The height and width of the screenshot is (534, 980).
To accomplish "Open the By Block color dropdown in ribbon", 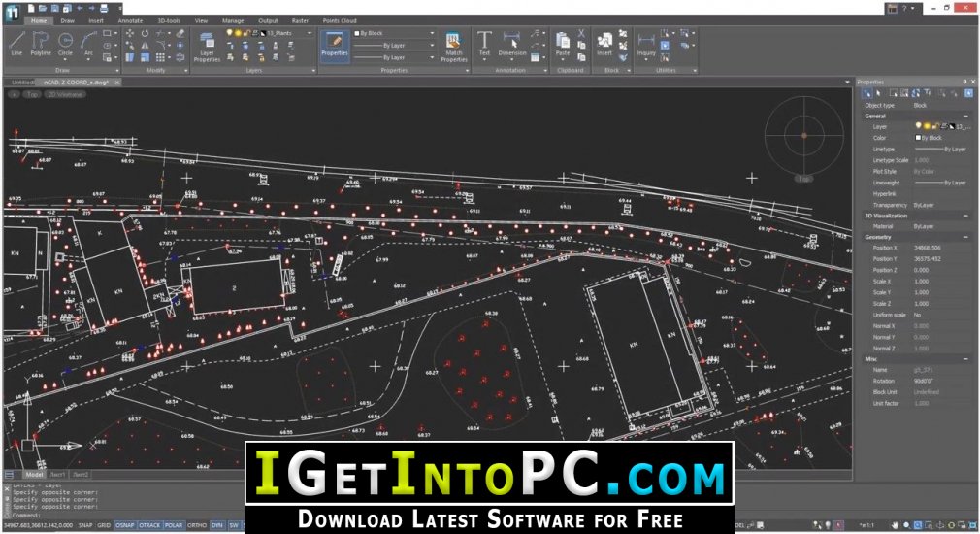I will tap(394, 33).
